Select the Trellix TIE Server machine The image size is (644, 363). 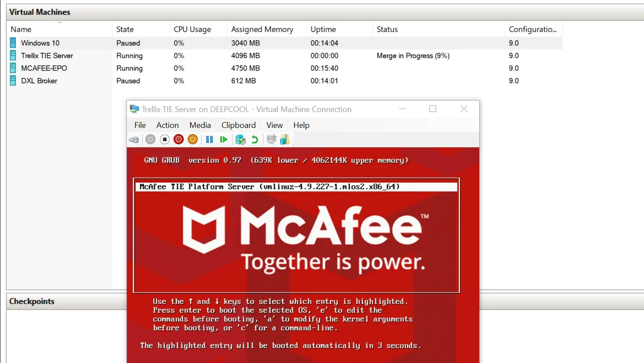[x=47, y=56]
